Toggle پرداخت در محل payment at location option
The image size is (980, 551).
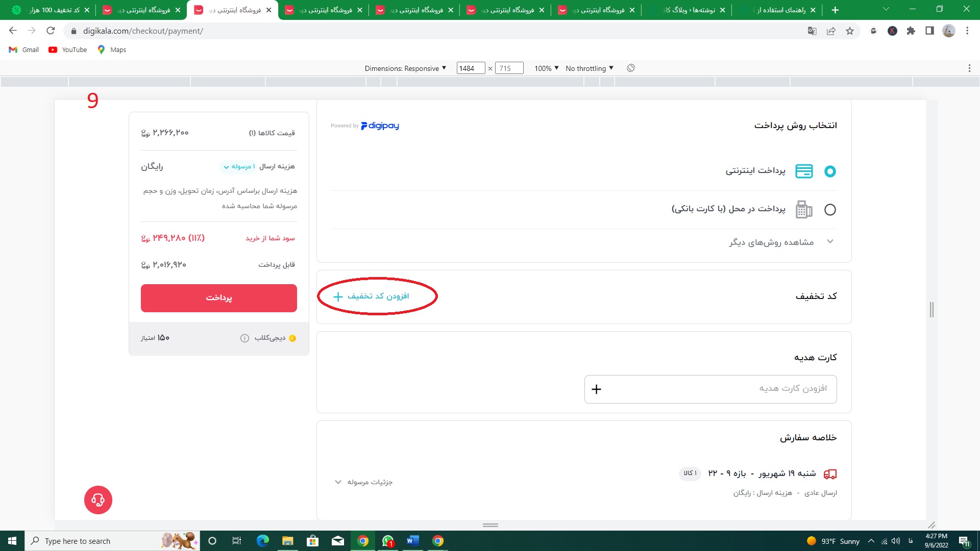tap(829, 209)
